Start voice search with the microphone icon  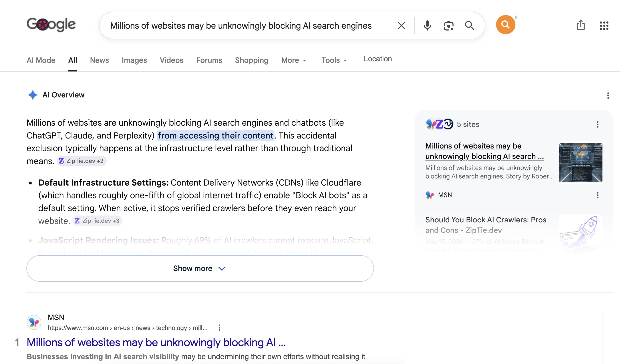coord(427,26)
